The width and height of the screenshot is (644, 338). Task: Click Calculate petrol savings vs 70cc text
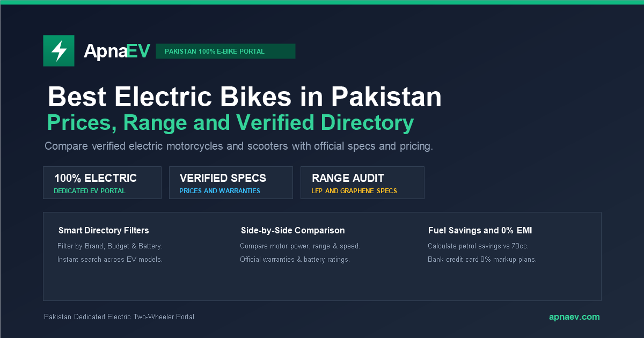[478, 246]
